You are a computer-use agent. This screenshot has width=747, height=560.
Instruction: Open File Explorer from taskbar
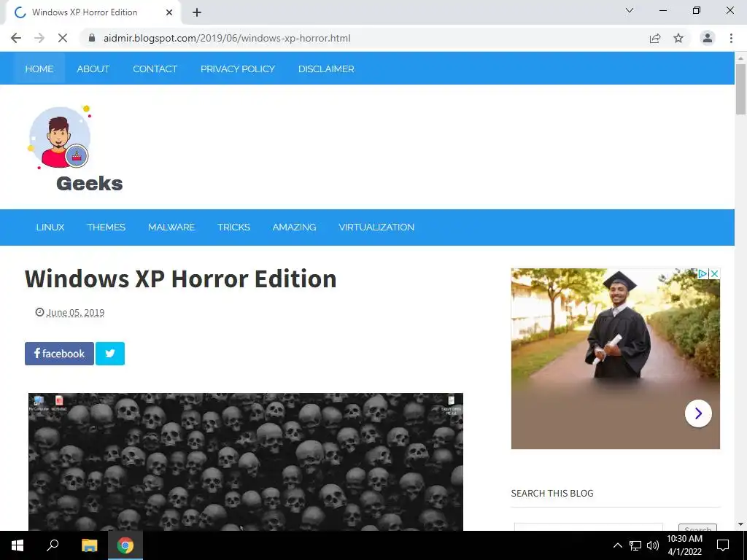tap(89, 545)
